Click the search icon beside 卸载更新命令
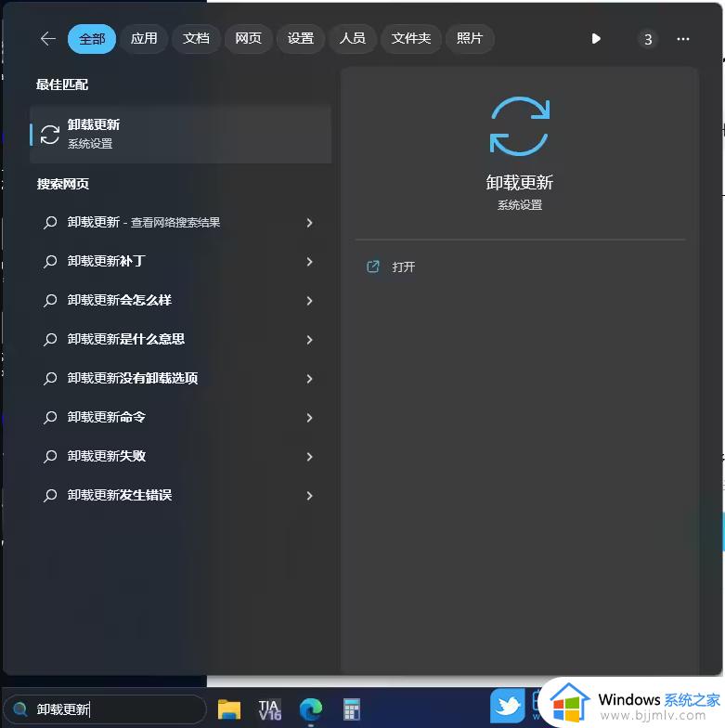Screen dimensions: 725x728 [50, 418]
